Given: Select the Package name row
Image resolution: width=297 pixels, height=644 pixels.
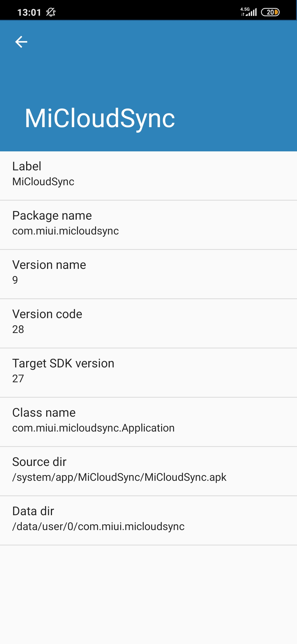Looking at the screenshot, I should click(148, 225).
